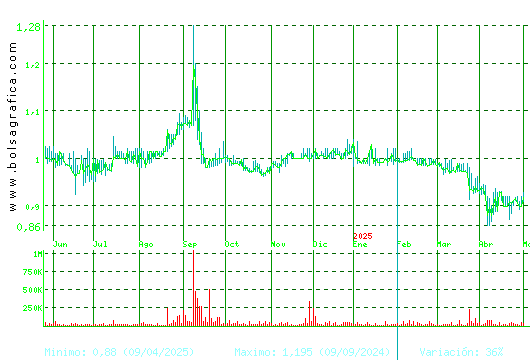530x360 pixels.
Task: Click the red 2025 year label
Action: click(363, 236)
